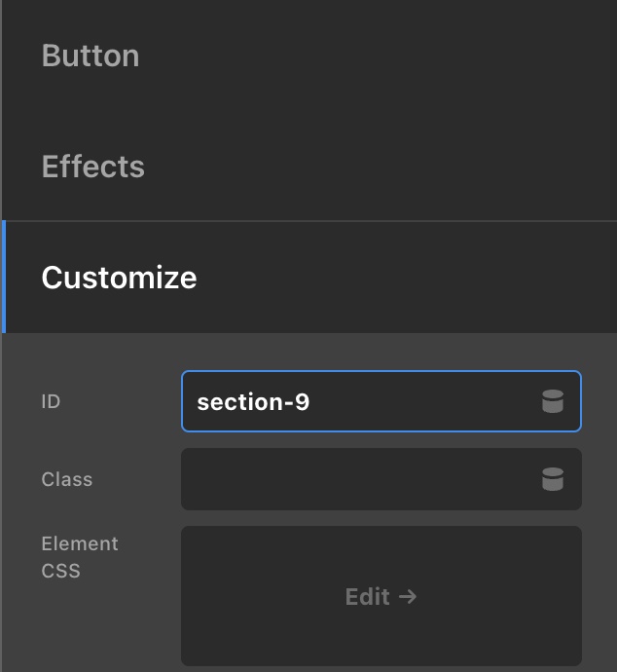Click the Customize heading text

119,278
